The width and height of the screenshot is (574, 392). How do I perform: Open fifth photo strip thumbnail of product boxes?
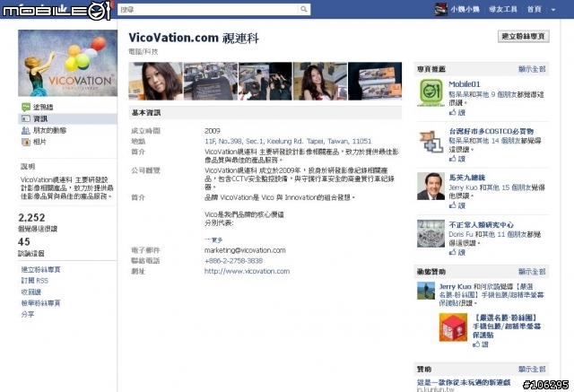click(x=375, y=82)
